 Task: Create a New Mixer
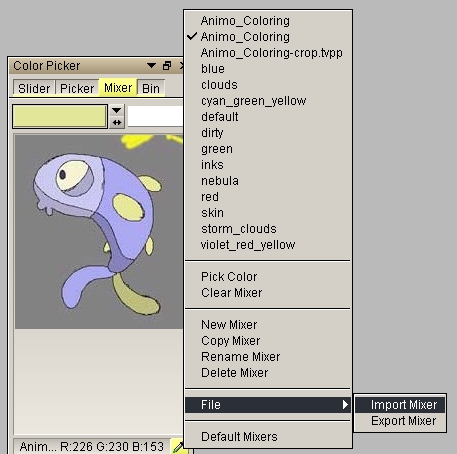268,325
